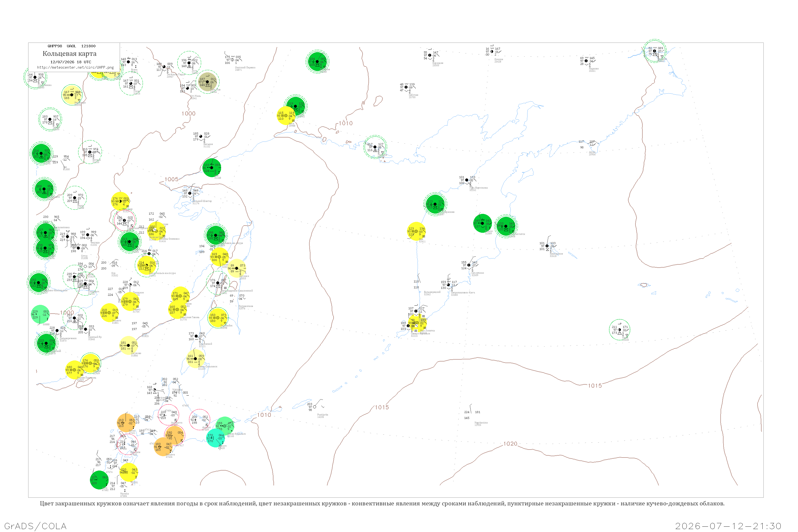The image size is (798, 532).
Task: Click the GrADS/COLA footer label
Action: 36,526
